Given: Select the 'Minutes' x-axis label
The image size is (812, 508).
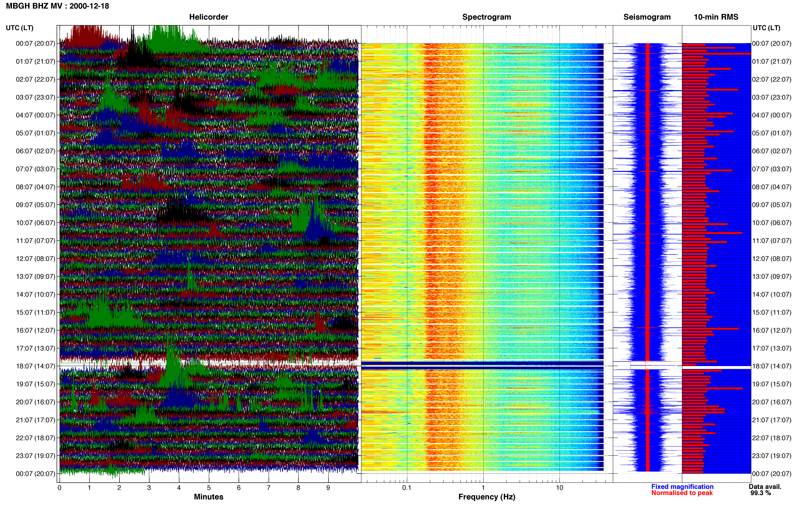Looking at the screenshot, I should (x=209, y=497).
